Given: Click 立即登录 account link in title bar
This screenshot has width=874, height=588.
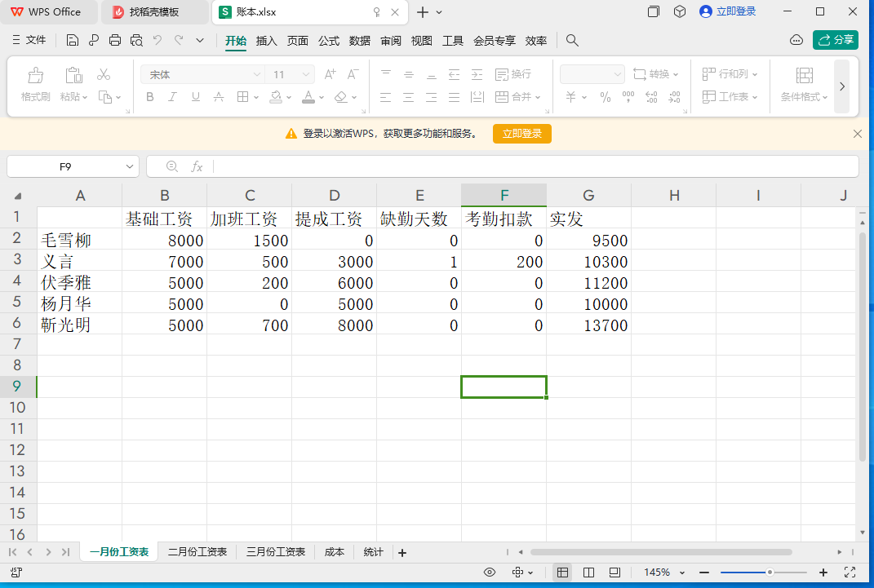Looking at the screenshot, I should (x=728, y=11).
